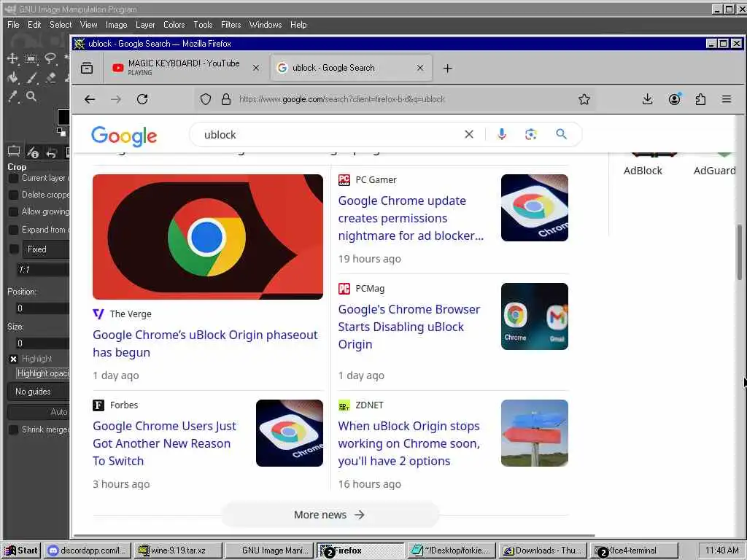Viewport: 747px width, 560px height.
Task: Open Firefox extensions puzzle icon
Action: (x=700, y=99)
